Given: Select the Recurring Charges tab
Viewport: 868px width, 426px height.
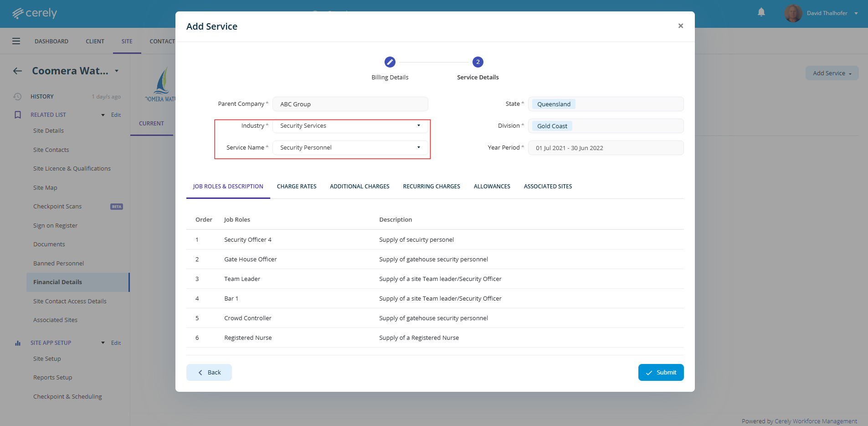Looking at the screenshot, I should coord(431,187).
